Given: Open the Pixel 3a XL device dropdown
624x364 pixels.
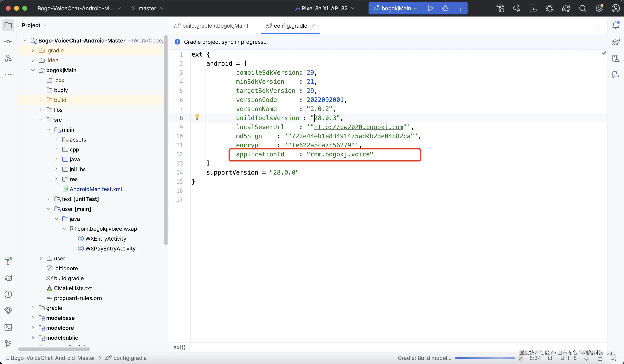Looking at the screenshot, I should pos(324,8).
